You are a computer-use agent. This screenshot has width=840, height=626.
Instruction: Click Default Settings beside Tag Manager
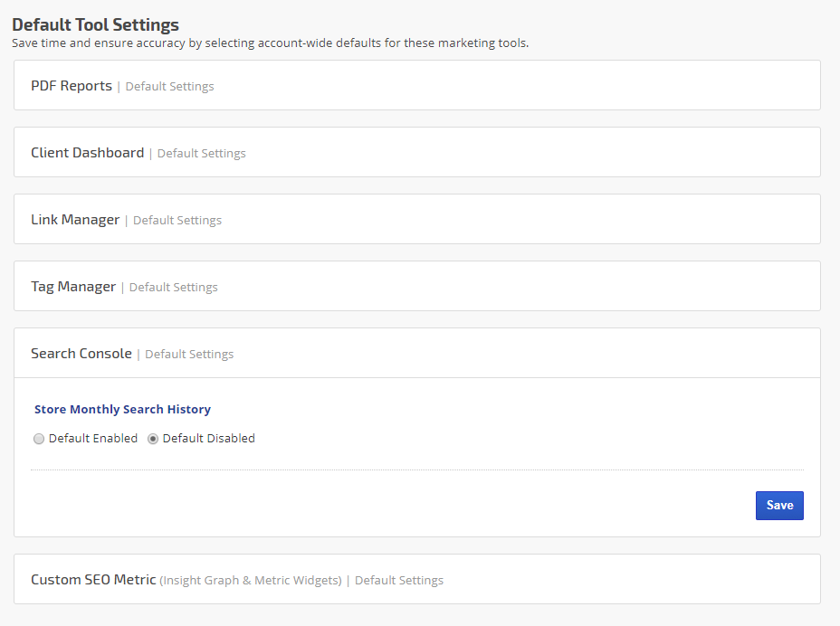(x=173, y=288)
